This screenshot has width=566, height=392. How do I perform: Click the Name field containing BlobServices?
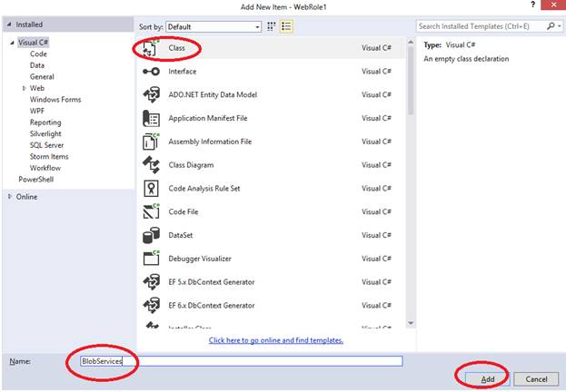pyautogui.click(x=241, y=361)
